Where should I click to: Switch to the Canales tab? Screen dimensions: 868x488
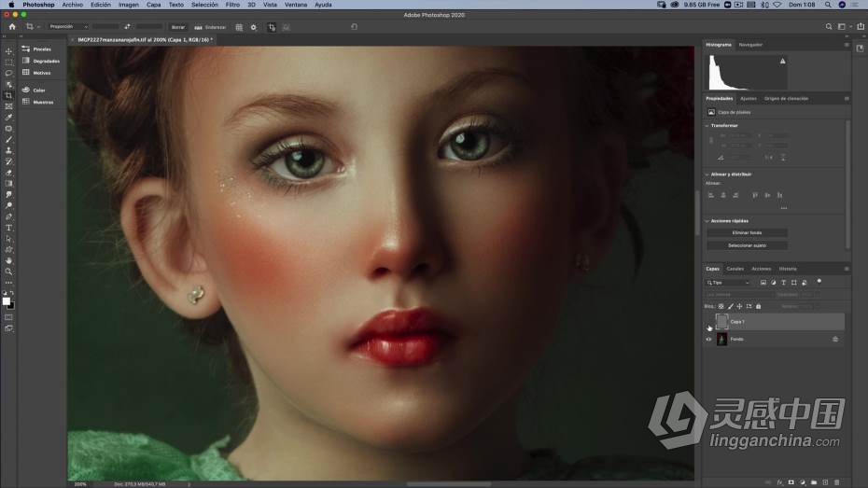click(x=735, y=269)
